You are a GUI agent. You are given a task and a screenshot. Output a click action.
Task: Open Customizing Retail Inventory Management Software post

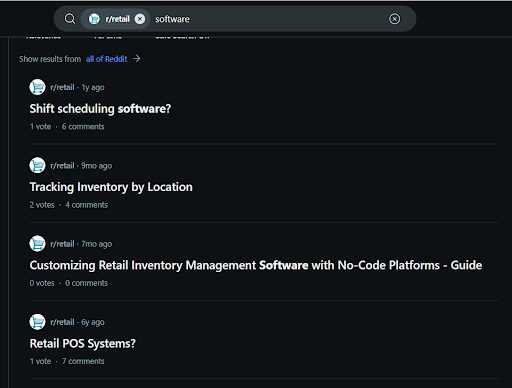256,265
